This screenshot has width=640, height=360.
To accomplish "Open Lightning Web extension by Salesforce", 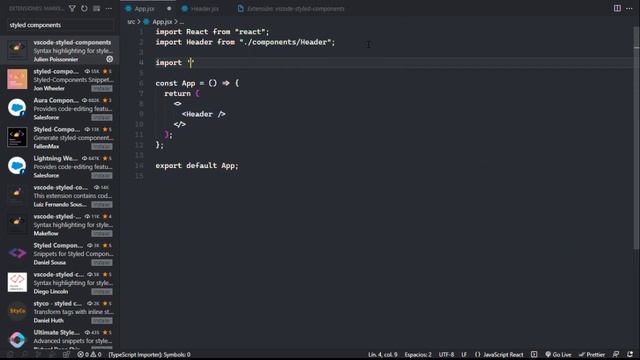I will click(60, 166).
